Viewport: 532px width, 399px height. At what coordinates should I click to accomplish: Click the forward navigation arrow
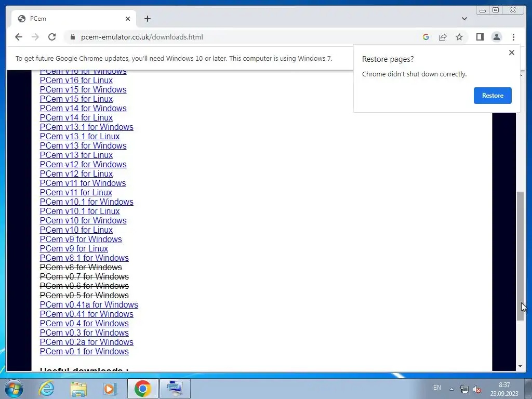(x=35, y=37)
